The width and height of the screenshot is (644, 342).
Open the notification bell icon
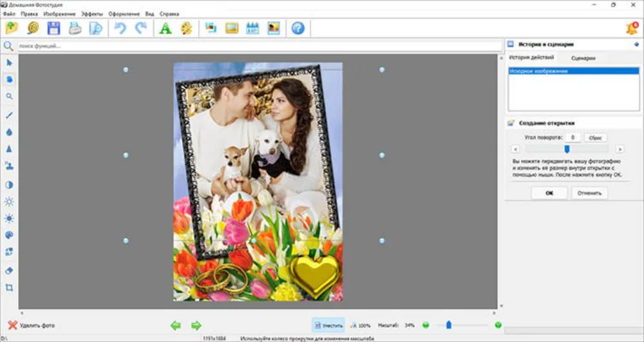click(x=631, y=28)
